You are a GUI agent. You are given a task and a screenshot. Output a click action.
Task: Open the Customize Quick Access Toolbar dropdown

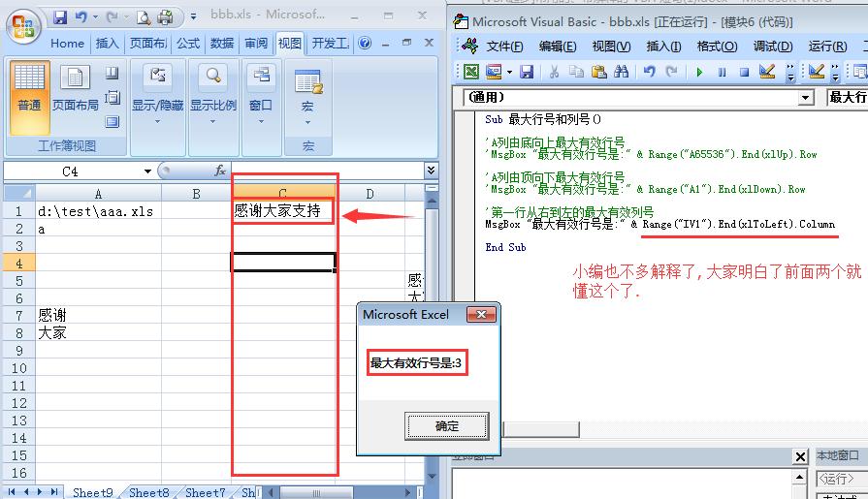tap(193, 16)
